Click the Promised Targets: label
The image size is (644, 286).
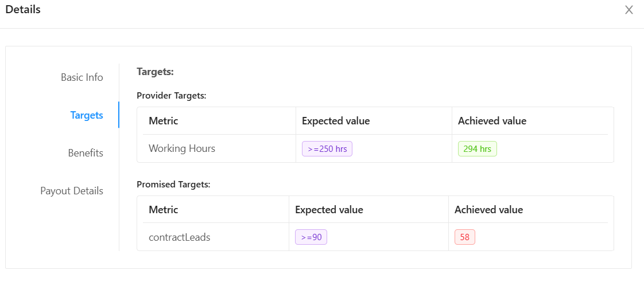click(x=173, y=185)
